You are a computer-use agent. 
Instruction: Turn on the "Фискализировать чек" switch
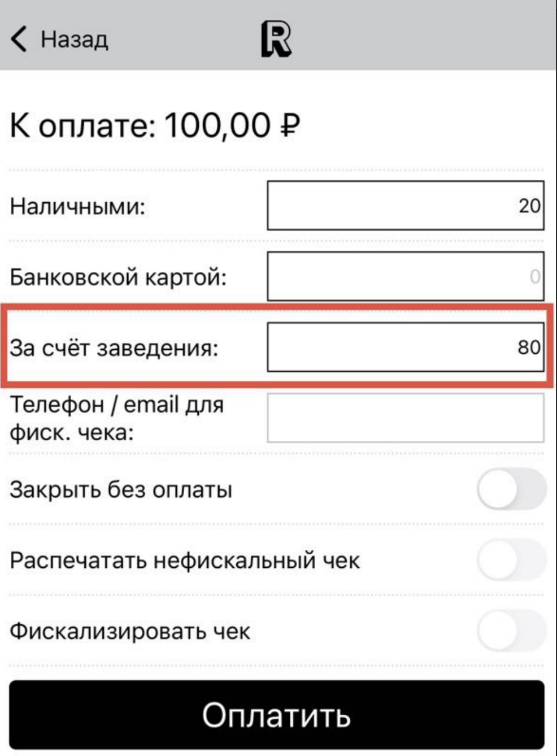pos(511,631)
